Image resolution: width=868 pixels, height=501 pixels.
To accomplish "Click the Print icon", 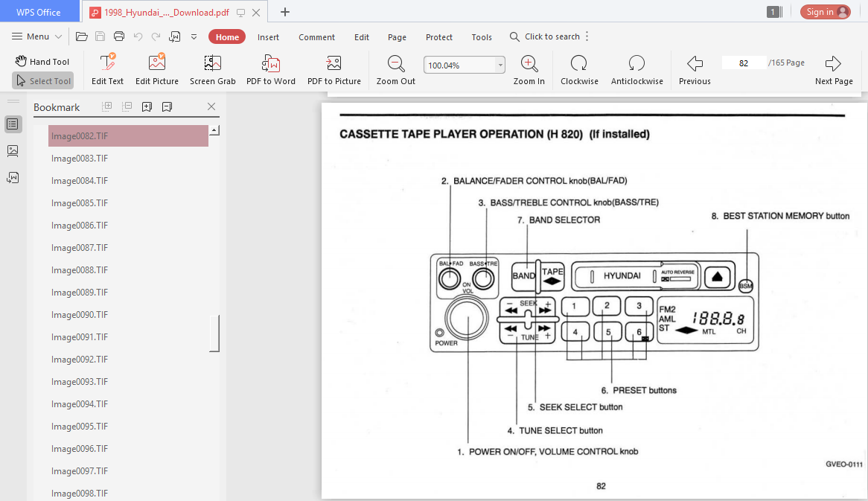I will 119,36.
